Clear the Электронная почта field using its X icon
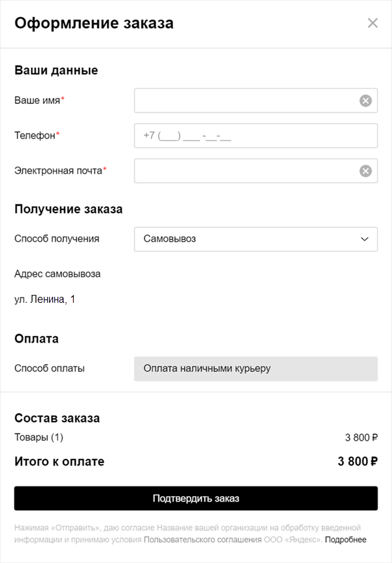392x563 pixels. point(365,171)
